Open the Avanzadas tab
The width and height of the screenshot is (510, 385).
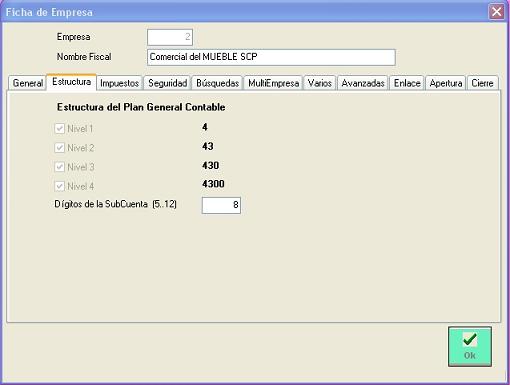coord(363,83)
